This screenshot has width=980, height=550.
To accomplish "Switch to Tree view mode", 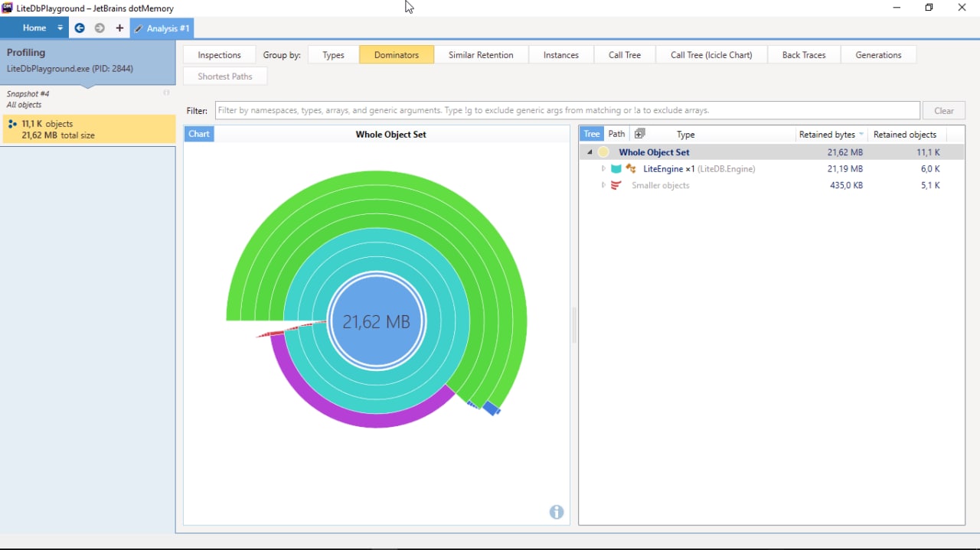I will [592, 134].
